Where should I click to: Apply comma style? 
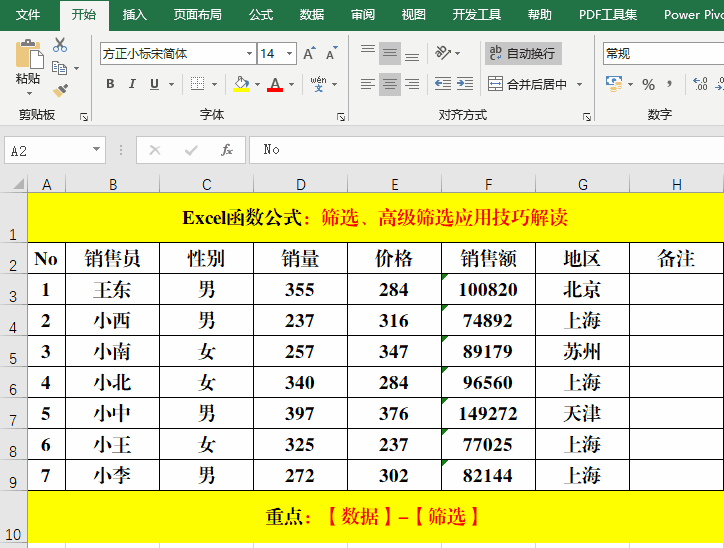(670, 84)
